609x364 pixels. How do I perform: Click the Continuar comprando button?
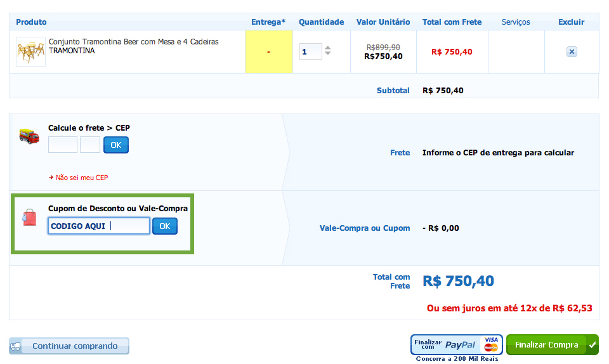click(69, 346)
